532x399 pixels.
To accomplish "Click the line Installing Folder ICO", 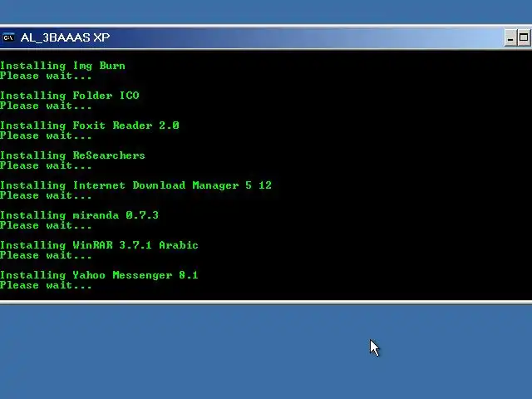I will pos(70,96).
